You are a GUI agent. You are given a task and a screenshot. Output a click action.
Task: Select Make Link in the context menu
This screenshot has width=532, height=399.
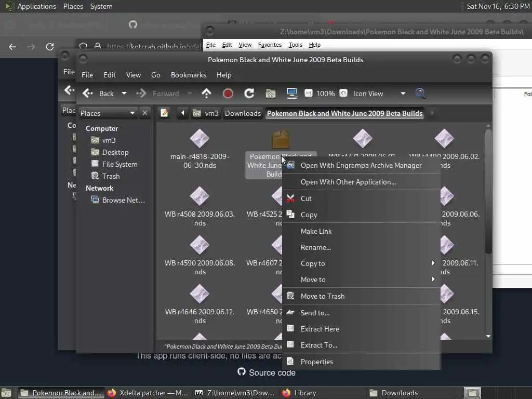click(362, 231)
